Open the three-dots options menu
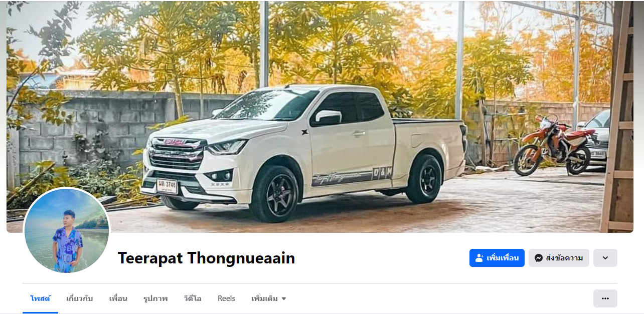 tap(605, 298)
